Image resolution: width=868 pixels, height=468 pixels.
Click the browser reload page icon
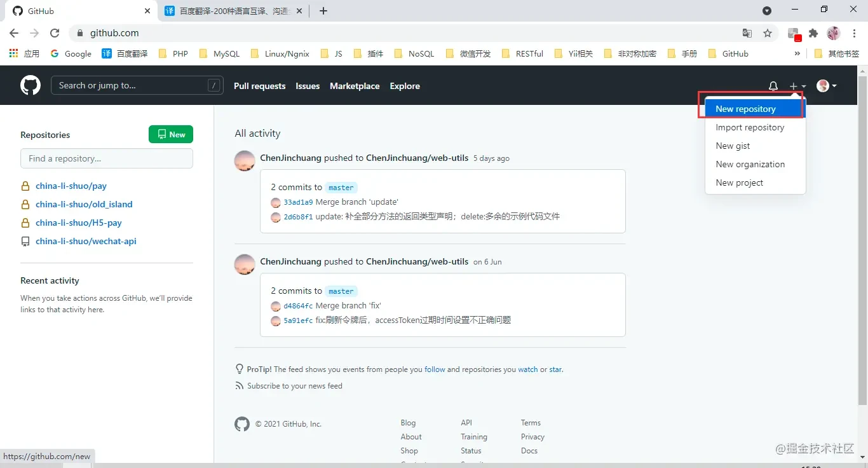click(x=55, y=33)
